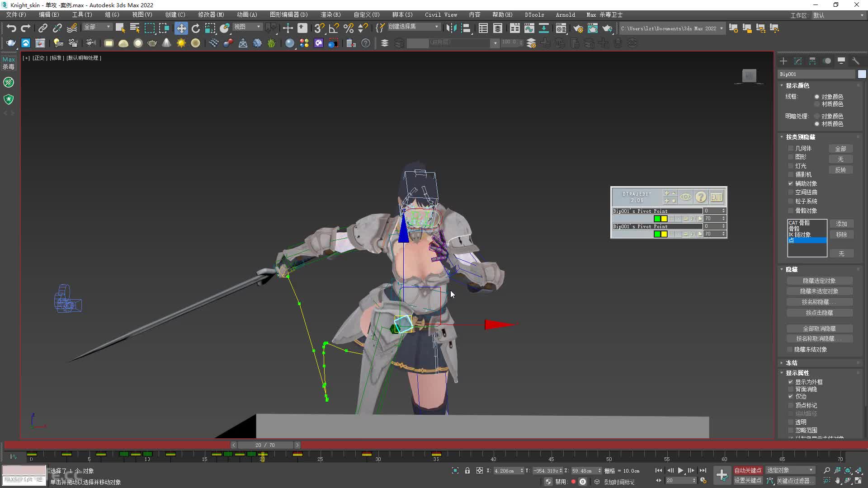Click the Zoom magnifier viewport control

(x=827, y=470)
